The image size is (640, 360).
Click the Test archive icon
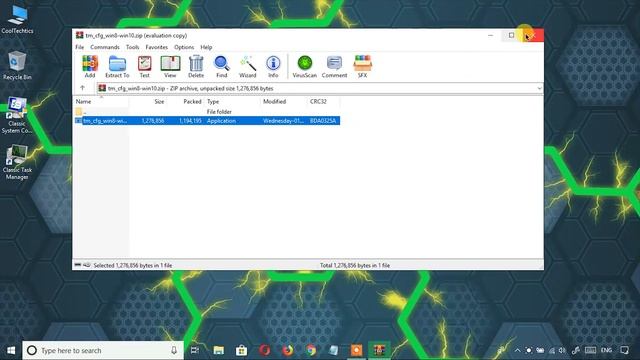pos(144,67)
